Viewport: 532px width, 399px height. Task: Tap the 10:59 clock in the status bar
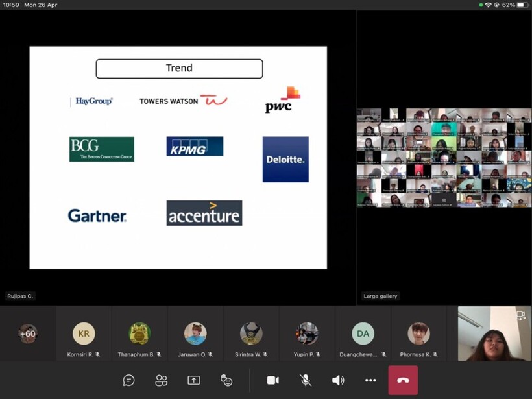(11, 5)
